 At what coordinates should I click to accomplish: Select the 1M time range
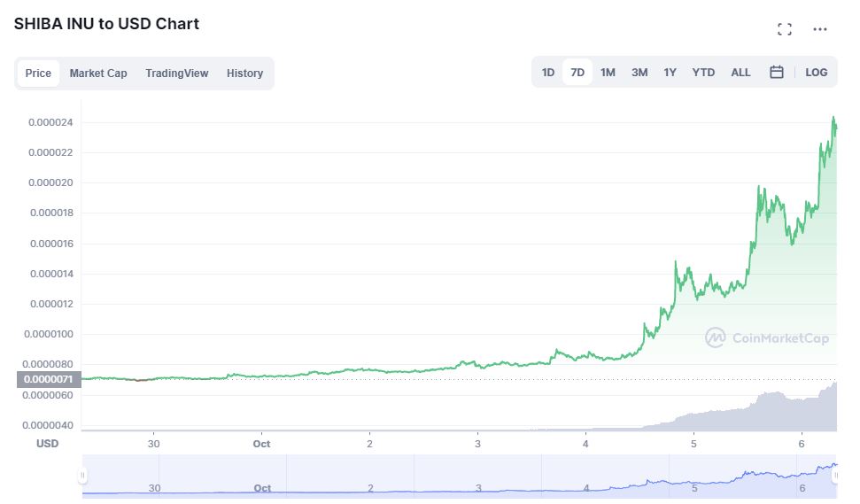pos(608,73)
